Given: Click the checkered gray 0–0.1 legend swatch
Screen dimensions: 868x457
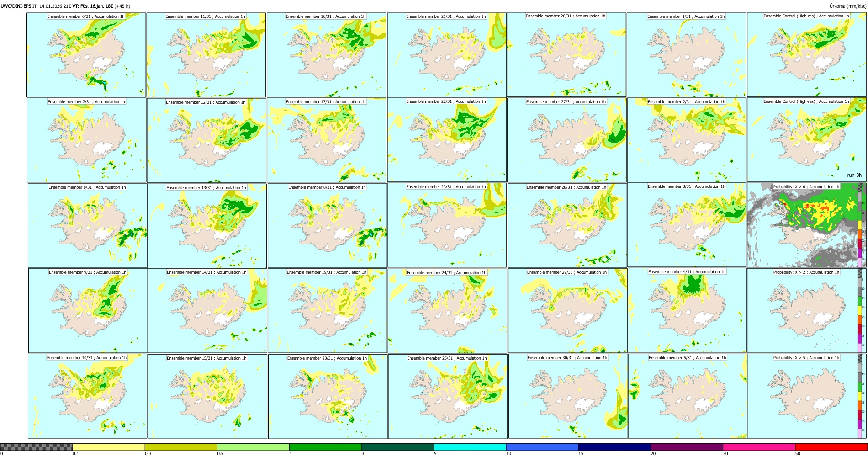Looking at the screenshot, I should tap(37, 447).
